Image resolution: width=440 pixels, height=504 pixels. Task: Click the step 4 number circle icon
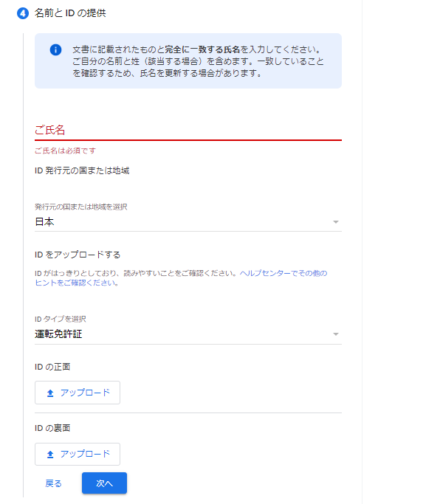(x=22, y=13)
